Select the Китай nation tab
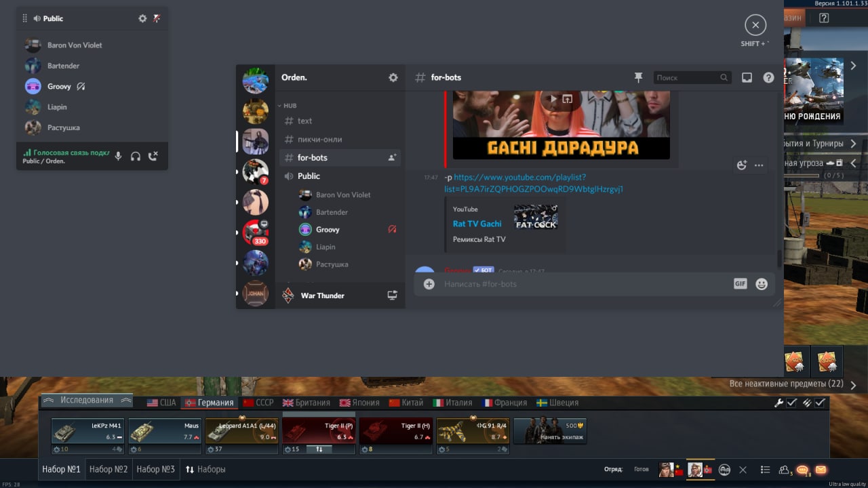The height and width of the screenshot is (488, 868). [x=406, y=403]
